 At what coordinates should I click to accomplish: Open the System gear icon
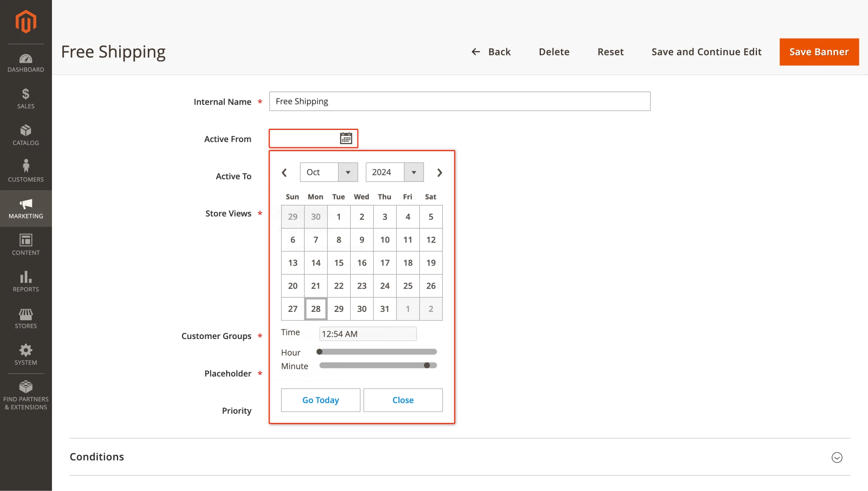coord(26,354)
